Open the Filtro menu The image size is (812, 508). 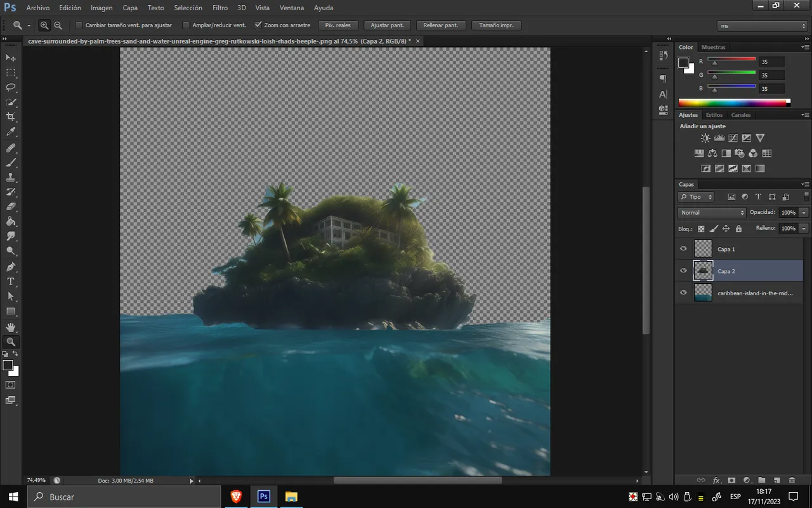tap(220, 8)
